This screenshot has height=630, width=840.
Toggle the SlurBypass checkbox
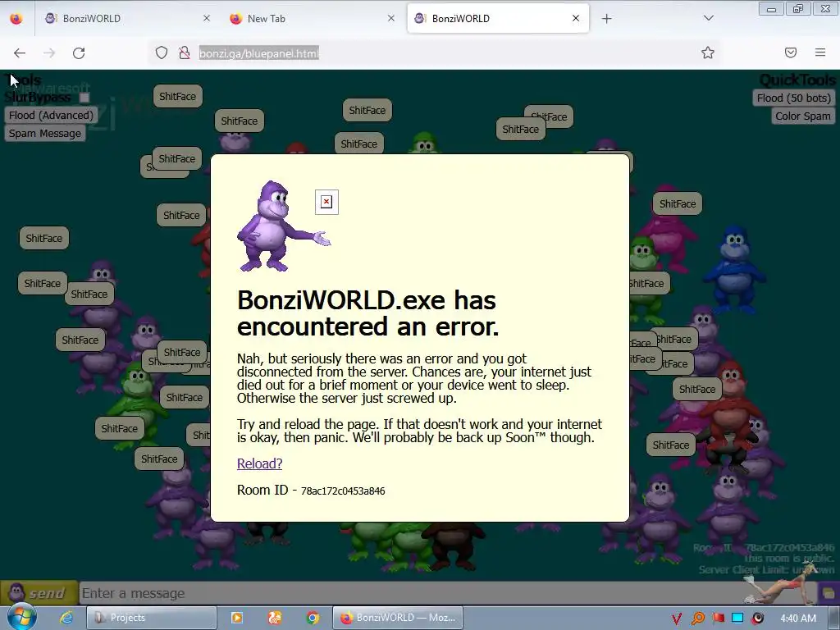coord(84,98)
